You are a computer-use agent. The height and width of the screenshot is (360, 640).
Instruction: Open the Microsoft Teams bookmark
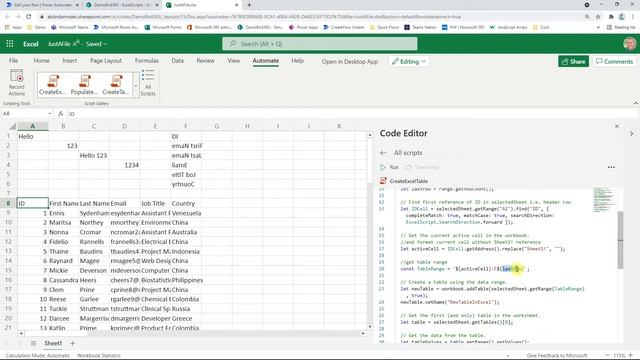click(69, 27)
